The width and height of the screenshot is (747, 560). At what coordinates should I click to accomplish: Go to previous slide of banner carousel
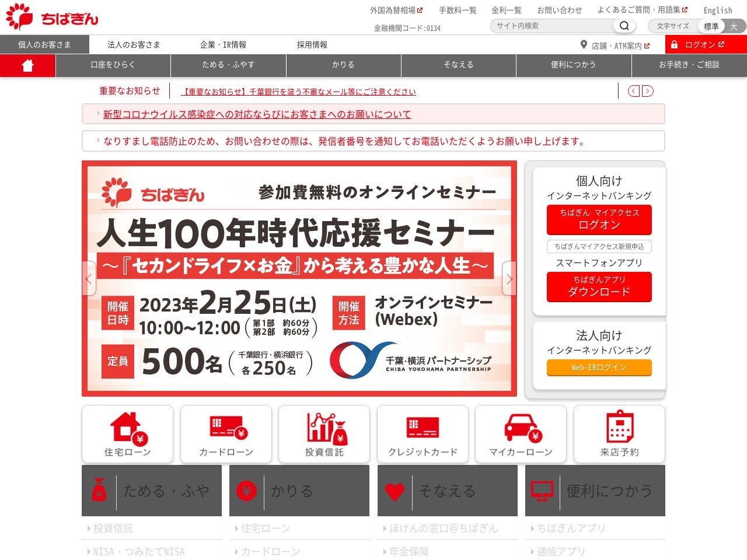pyautogui.click(x=89, y=278)
